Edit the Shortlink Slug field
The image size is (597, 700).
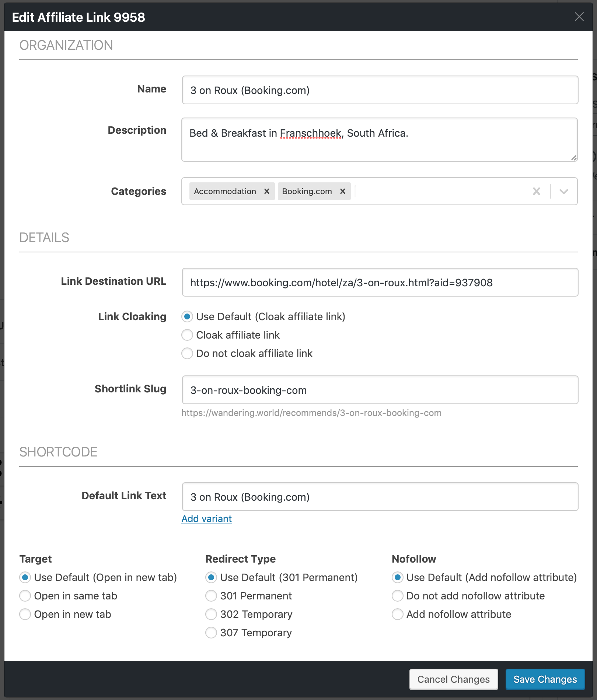[x=380, y=390]
